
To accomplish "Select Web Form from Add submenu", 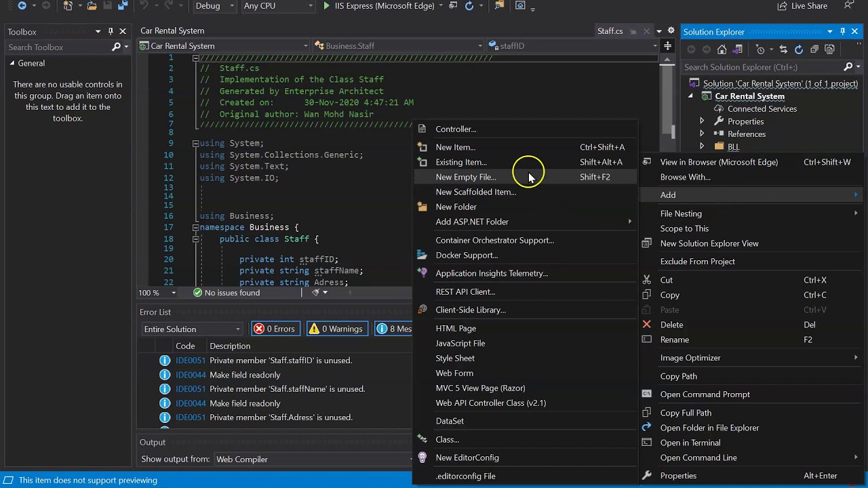I will 526,373.
